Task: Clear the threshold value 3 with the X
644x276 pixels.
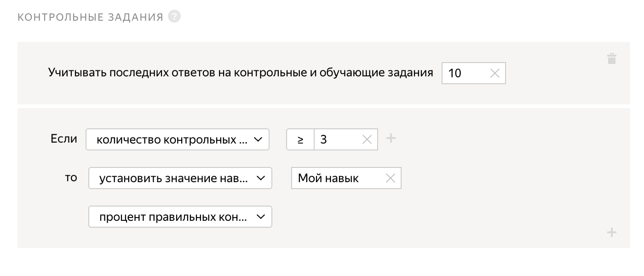Action: click(367, 139)
